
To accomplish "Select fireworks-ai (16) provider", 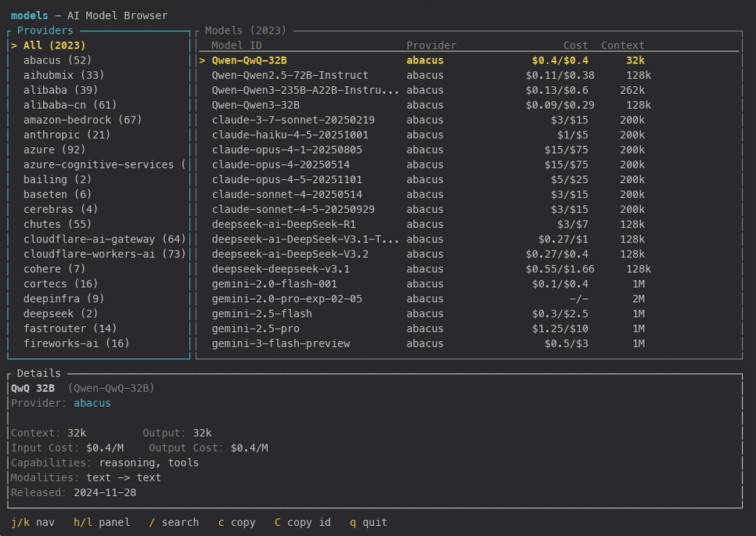I will tap(76, 343).
